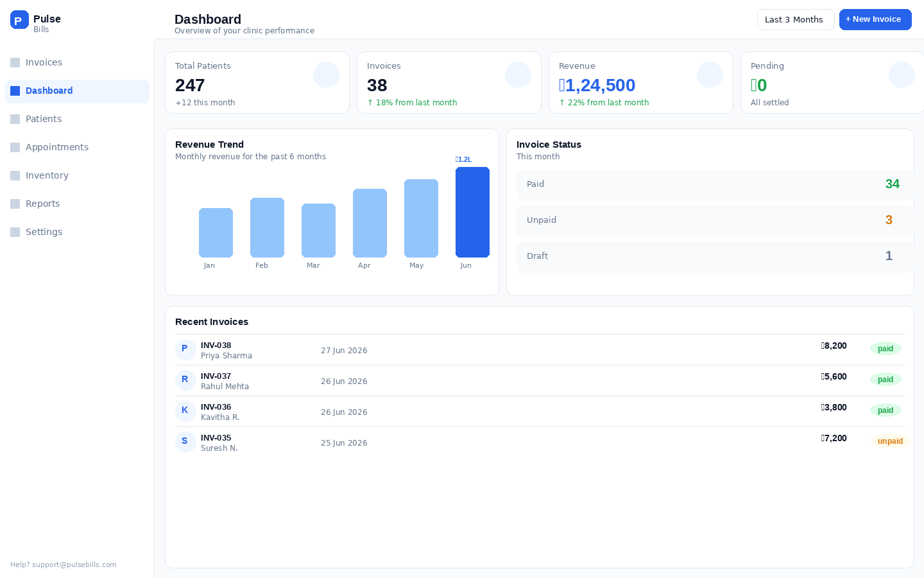
Task: Open Reports in the sidebar
Action: (77, 204)
